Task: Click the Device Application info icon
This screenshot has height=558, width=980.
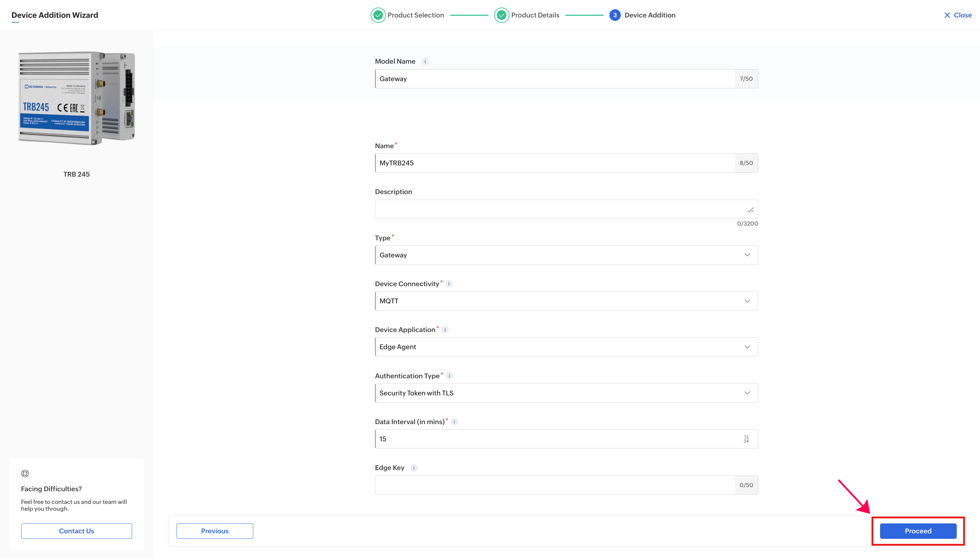Action: click(444, 330)
